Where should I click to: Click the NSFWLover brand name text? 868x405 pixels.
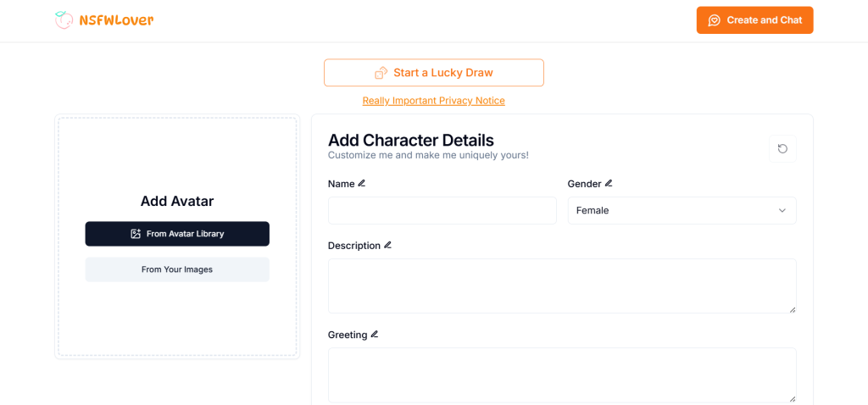tap(116, 19)
